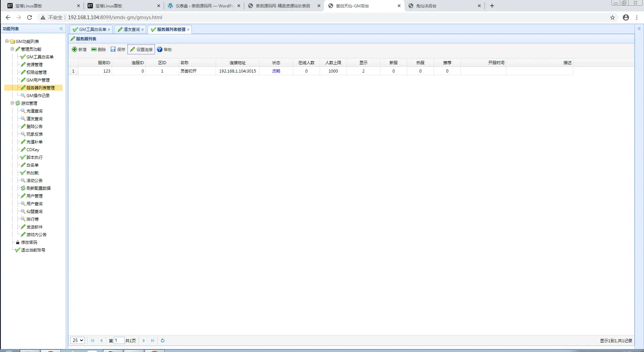The image size is (644, 352).
Task: Open 权限组管理 in the tree
Action: point(36,72)
